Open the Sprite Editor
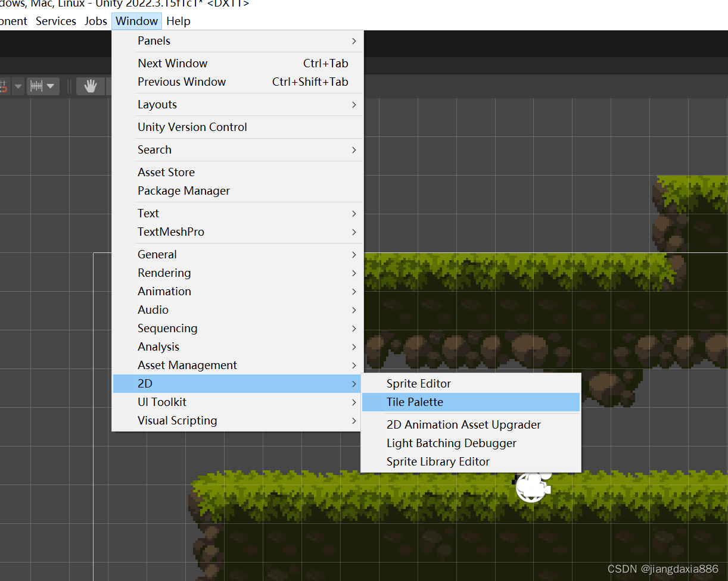This screenshot has height=581, width=728. point(471,383)
